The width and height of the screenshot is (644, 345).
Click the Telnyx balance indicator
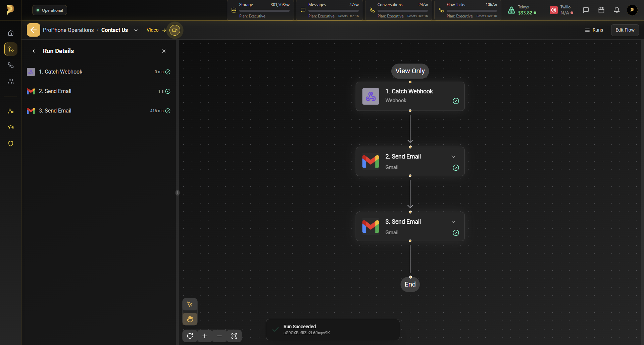coord(522,10)
